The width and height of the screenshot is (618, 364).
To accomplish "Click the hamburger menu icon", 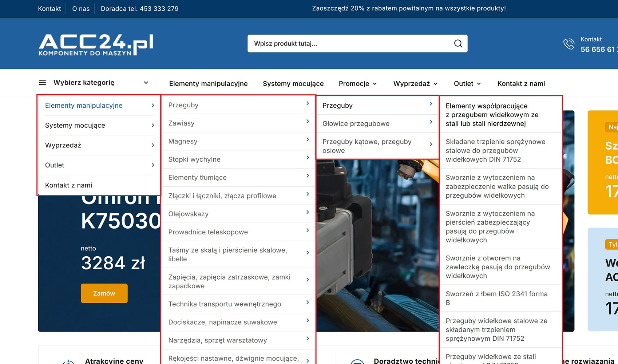I will click(42, 83).
